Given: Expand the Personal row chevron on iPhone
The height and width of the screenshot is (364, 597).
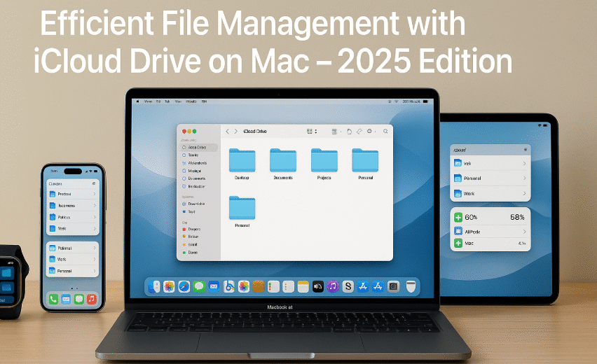Looking at the screenshot, I should [x=95, y=271].
